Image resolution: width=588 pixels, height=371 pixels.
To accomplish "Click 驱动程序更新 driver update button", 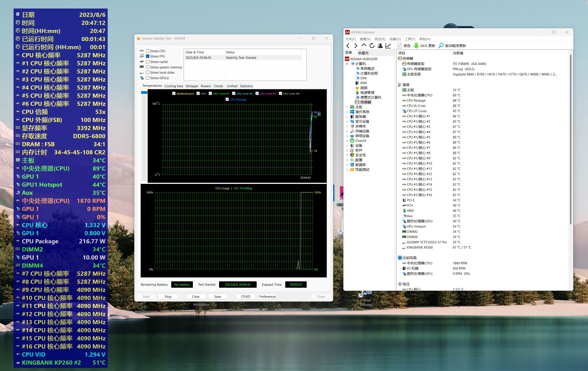I will point(452,46).
